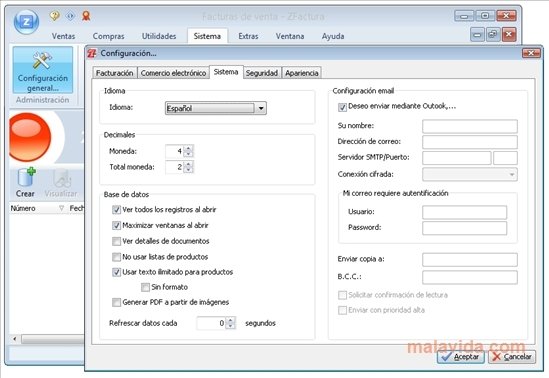Viewport: 549px width, 378px height.
Task: Click the Moneda decimals value field
Action: [x=175, y=151]
